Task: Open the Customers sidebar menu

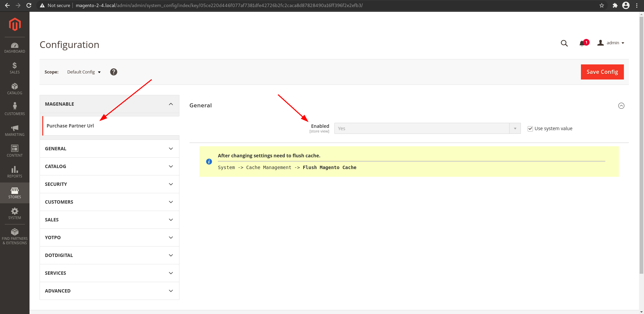Action: [15, 110]
